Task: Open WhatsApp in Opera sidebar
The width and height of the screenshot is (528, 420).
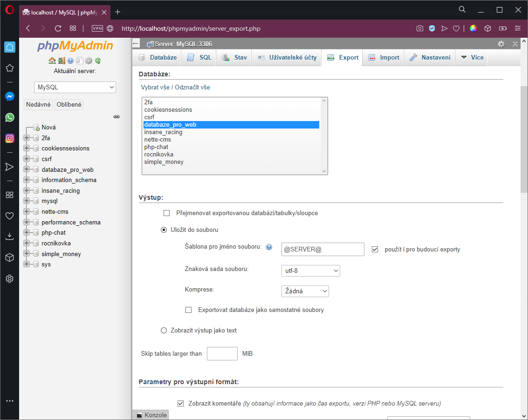Action: [10, 117]
